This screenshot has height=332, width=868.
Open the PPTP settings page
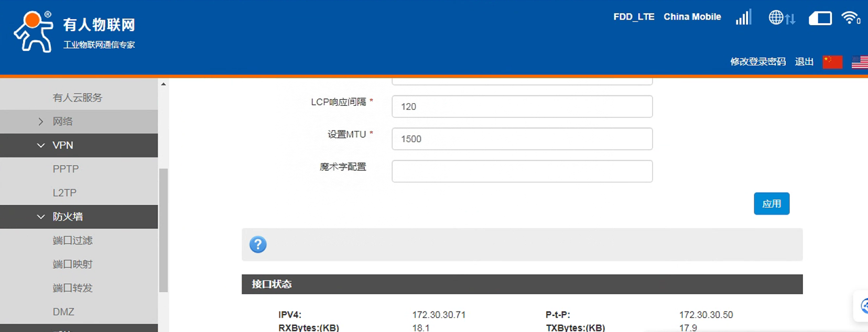[x=66, y=169]
